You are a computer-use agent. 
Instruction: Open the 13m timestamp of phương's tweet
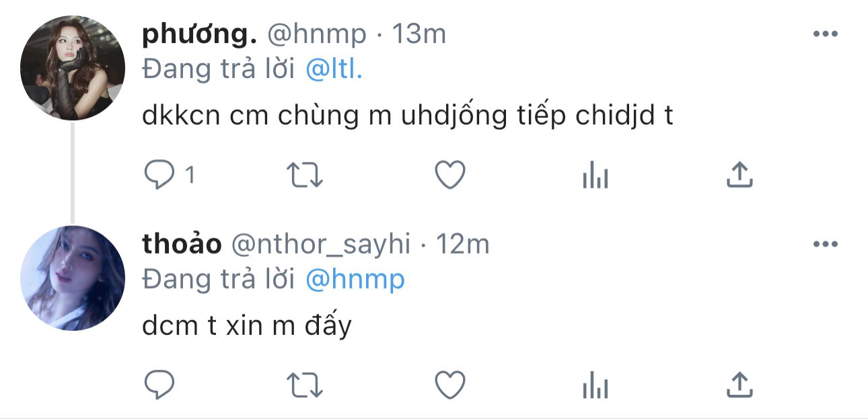click(x=419, y=34)
